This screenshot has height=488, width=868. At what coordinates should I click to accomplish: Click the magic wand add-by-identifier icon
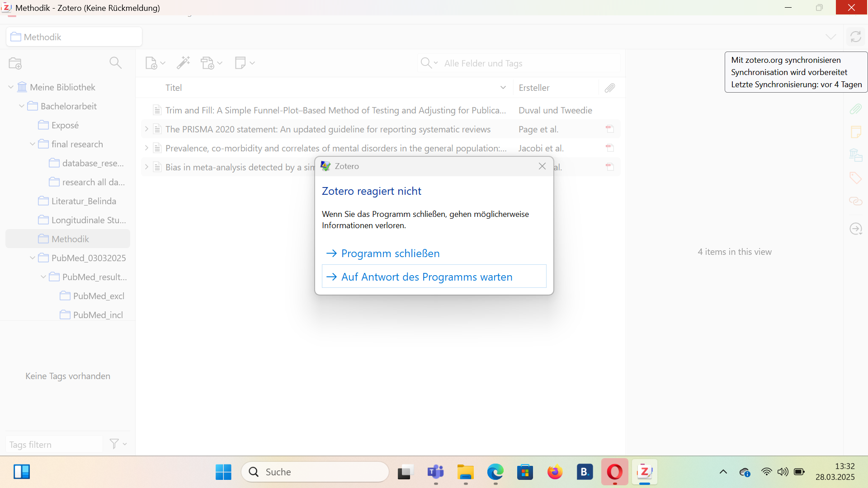pyautogui.click(x=183, y=63)
